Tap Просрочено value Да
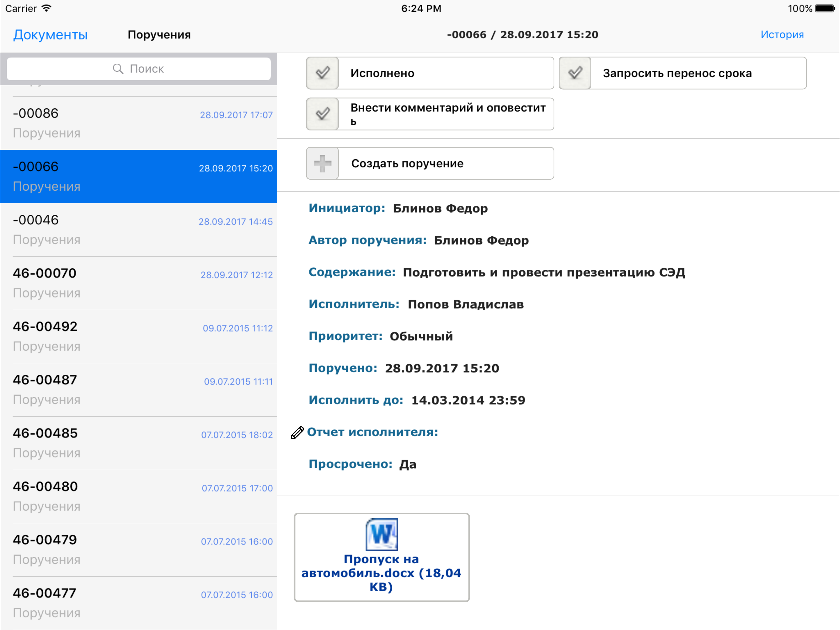Image resolution: width=840 pixels, height=630 pixels. 407,464
